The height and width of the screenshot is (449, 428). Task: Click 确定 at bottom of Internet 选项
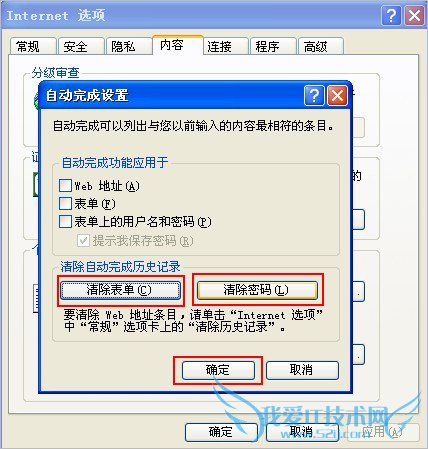point(221,432)
